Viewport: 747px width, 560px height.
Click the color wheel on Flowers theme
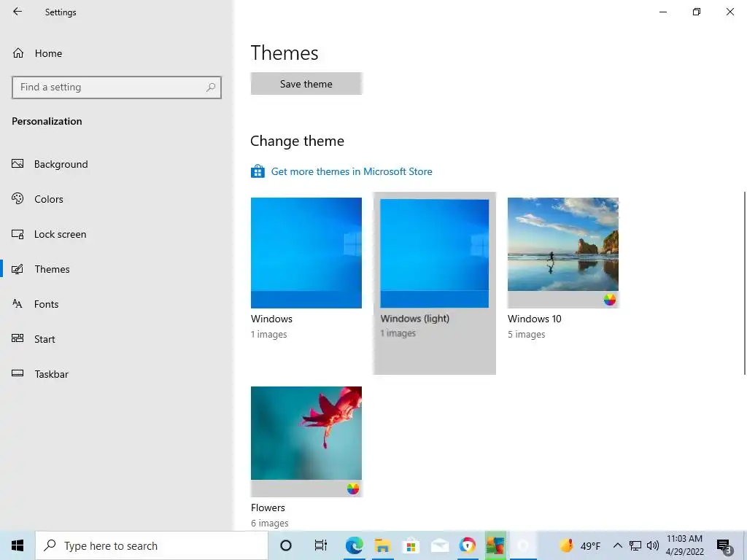point(353,489)
